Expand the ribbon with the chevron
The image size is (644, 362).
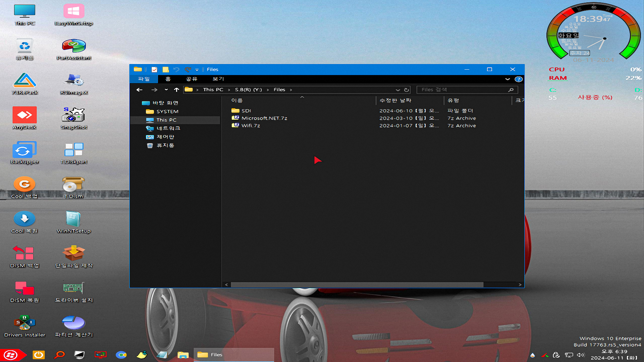click(x=507, y=79)
